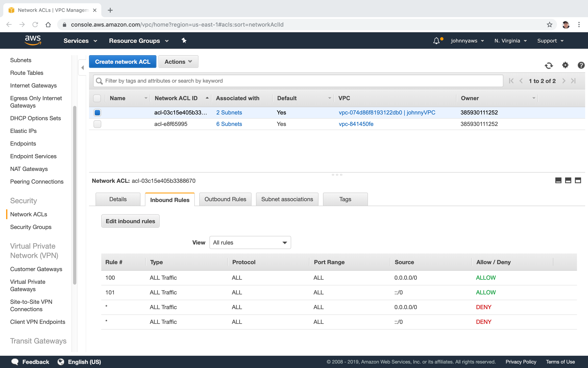Open the Services dropdown menu
588x368 pixels.
pos(80,41)
